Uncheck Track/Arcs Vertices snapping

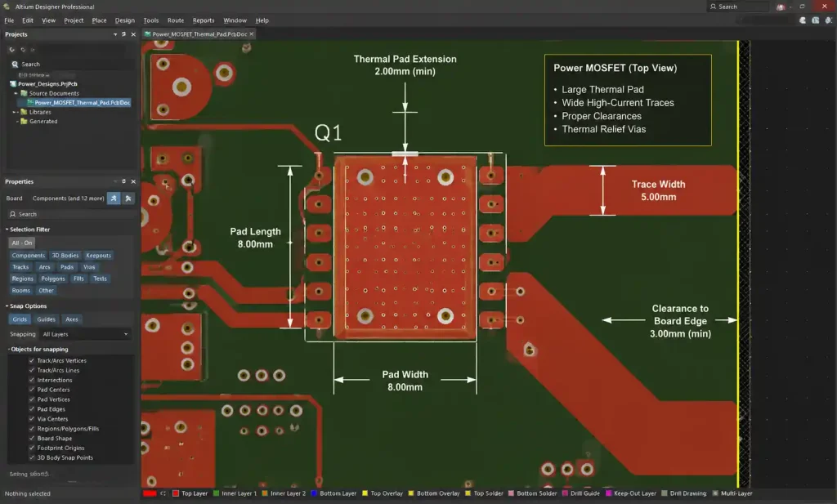click(32, 360)
